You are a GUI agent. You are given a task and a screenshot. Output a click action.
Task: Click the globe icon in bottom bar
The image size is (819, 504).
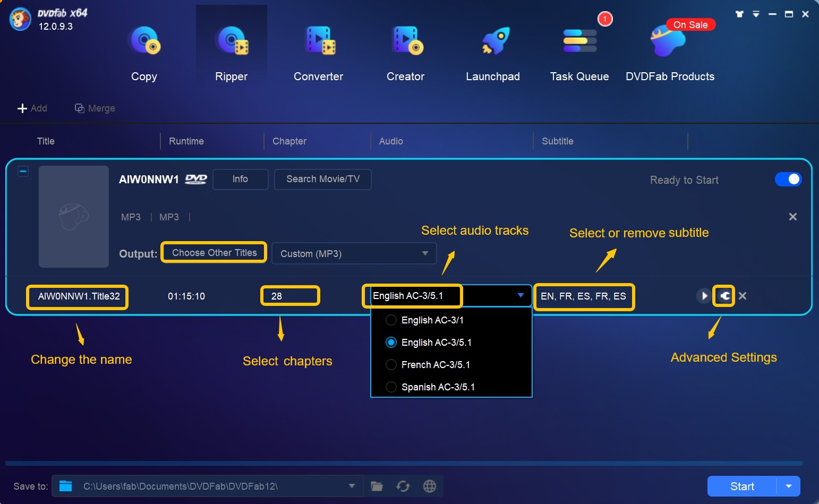coord(430,486)
